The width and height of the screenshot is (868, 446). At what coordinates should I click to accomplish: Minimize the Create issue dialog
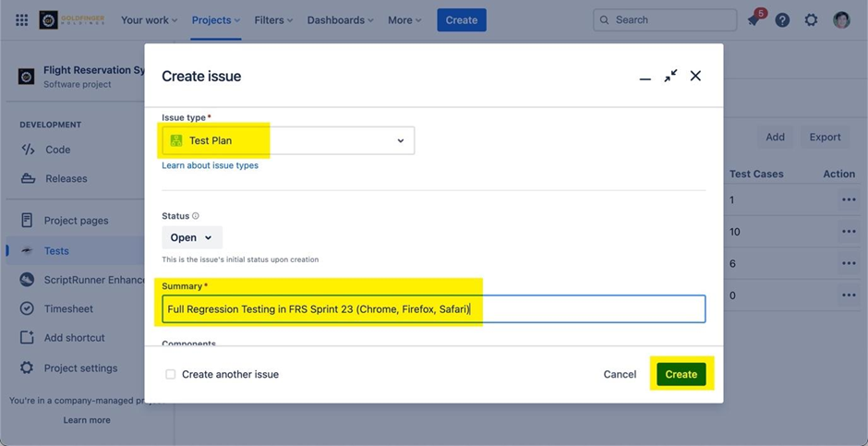(x=645, y=78)
